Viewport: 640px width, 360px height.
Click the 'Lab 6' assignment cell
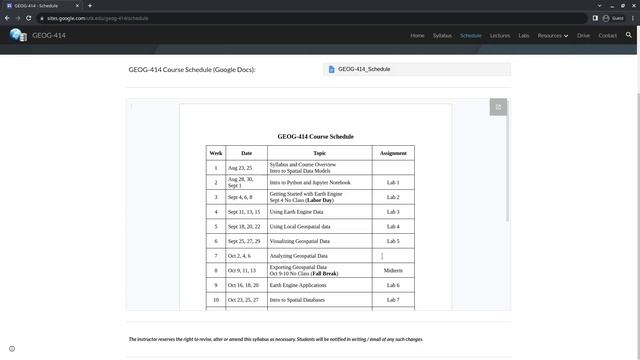point(393,285)
